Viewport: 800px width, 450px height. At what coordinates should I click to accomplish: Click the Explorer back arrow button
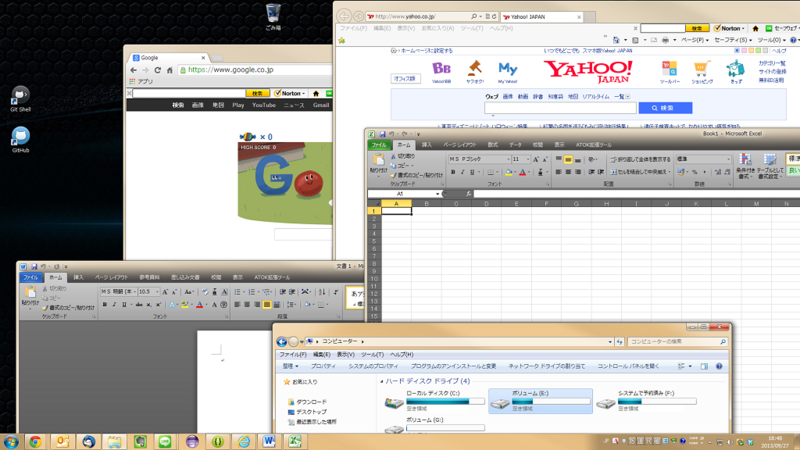point(282,341)
